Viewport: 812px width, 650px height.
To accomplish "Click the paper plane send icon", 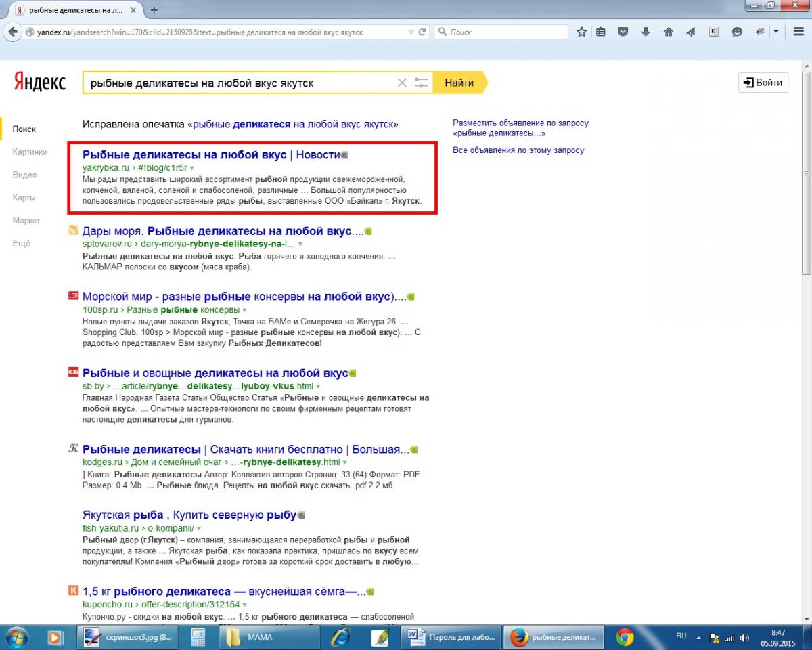I will click(691, 32).
